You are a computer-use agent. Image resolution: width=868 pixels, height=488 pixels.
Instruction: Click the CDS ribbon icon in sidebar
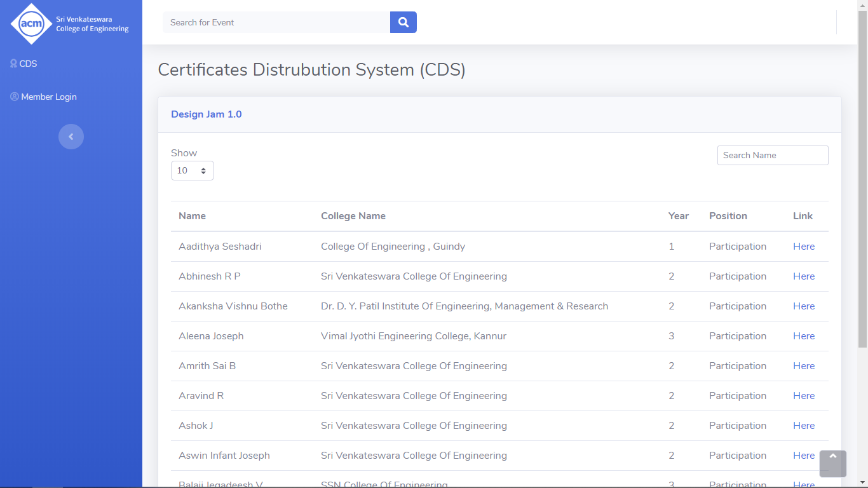(x=13, y=64)
